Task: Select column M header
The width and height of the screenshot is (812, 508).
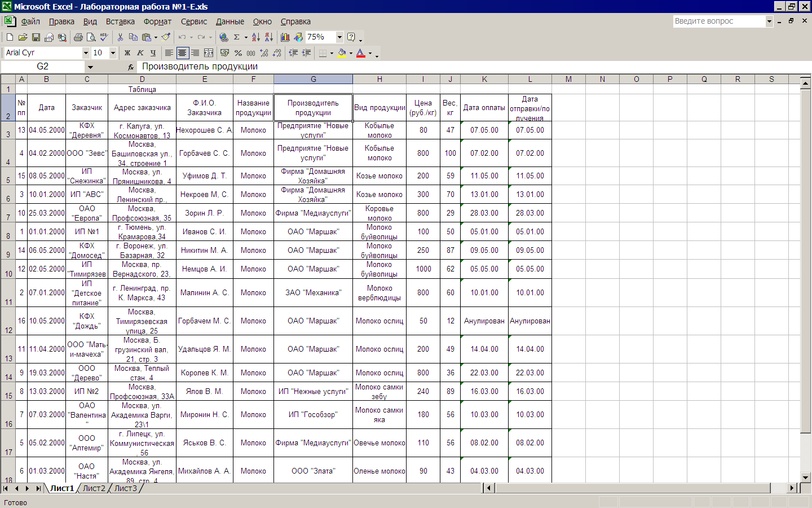Action: 568,79
